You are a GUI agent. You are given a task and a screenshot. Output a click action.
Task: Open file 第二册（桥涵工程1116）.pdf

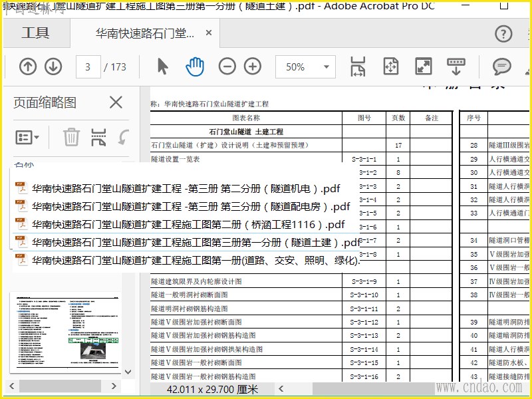click(188, 225)
